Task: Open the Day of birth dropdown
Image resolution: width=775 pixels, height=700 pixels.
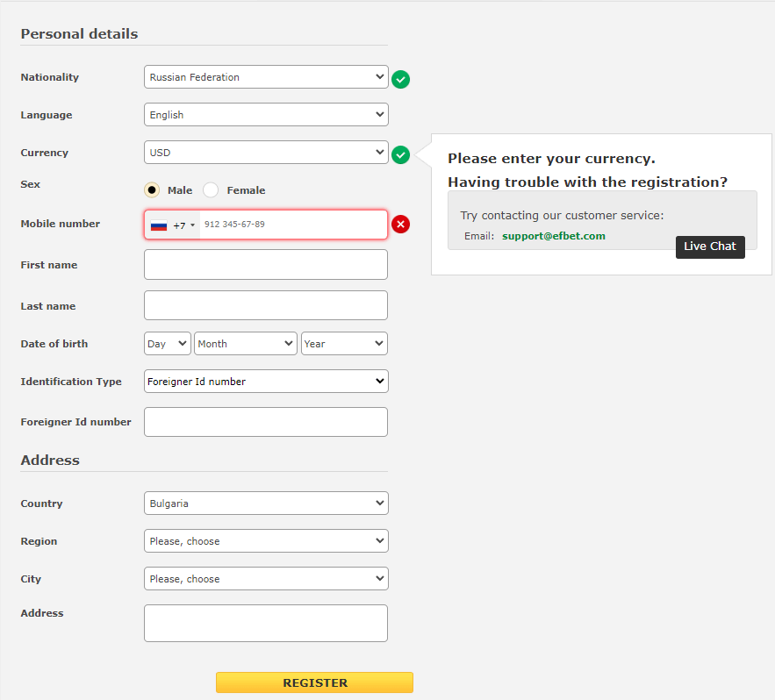Action: coord(168,343)
